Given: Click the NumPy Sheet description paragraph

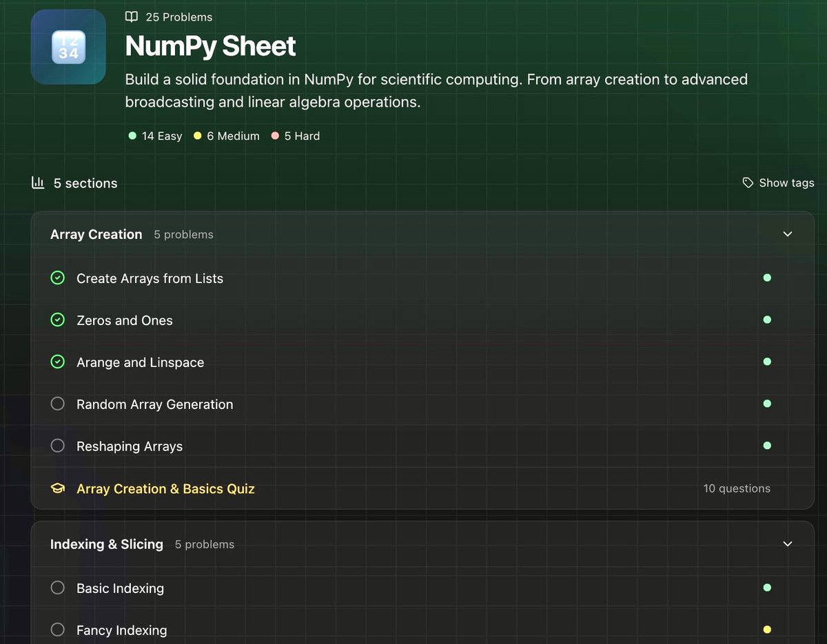Looking at the screenshot, I should (436, 91).
